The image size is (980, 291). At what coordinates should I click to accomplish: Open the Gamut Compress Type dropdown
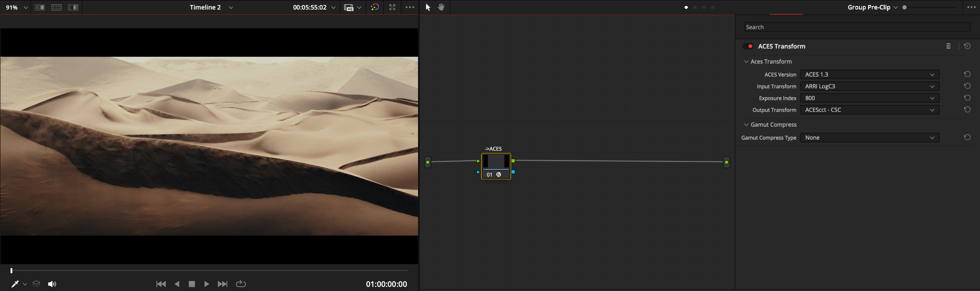coord(869,138)
